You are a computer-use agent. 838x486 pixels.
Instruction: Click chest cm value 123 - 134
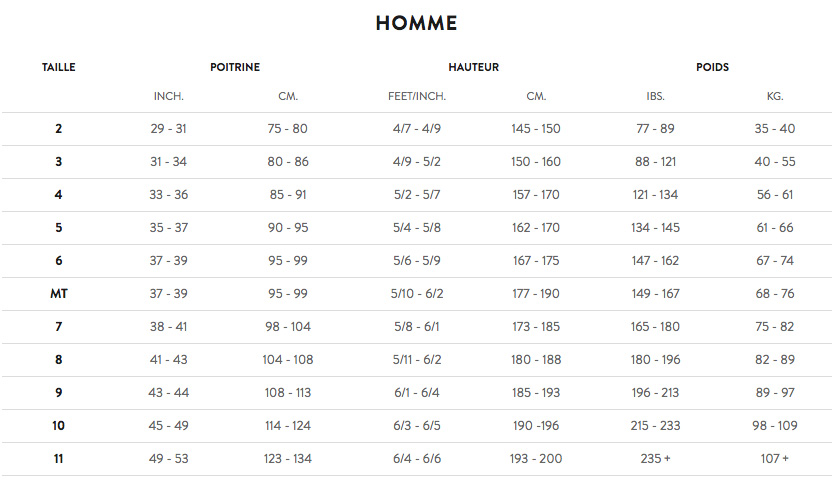pos(288,459)
